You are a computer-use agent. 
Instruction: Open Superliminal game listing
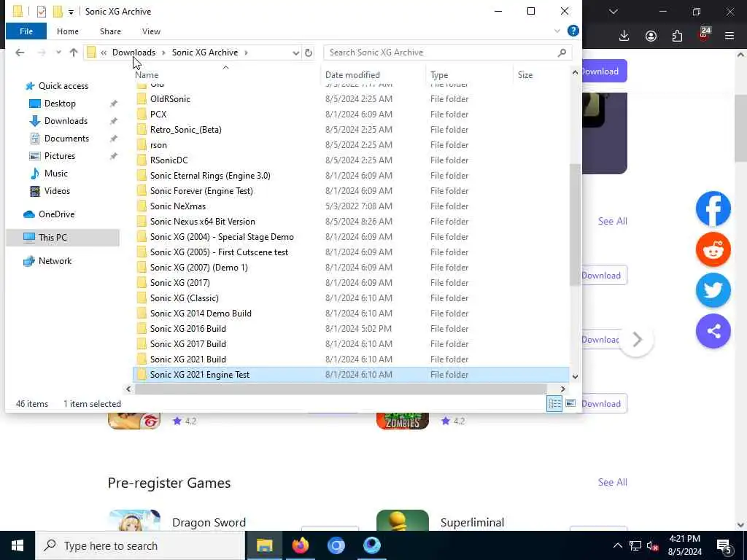[x=472, y=522]
